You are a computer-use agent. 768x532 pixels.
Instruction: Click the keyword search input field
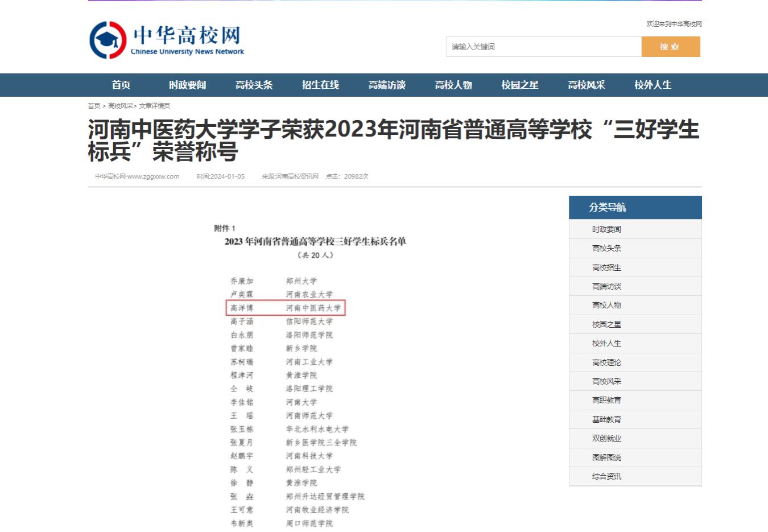tap(543, 47)
